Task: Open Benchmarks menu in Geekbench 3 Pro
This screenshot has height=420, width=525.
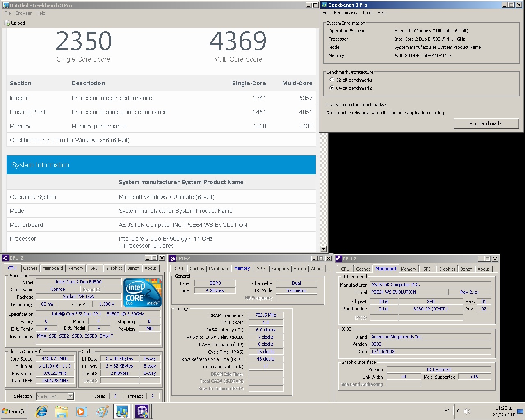Action: click(346, 13)
